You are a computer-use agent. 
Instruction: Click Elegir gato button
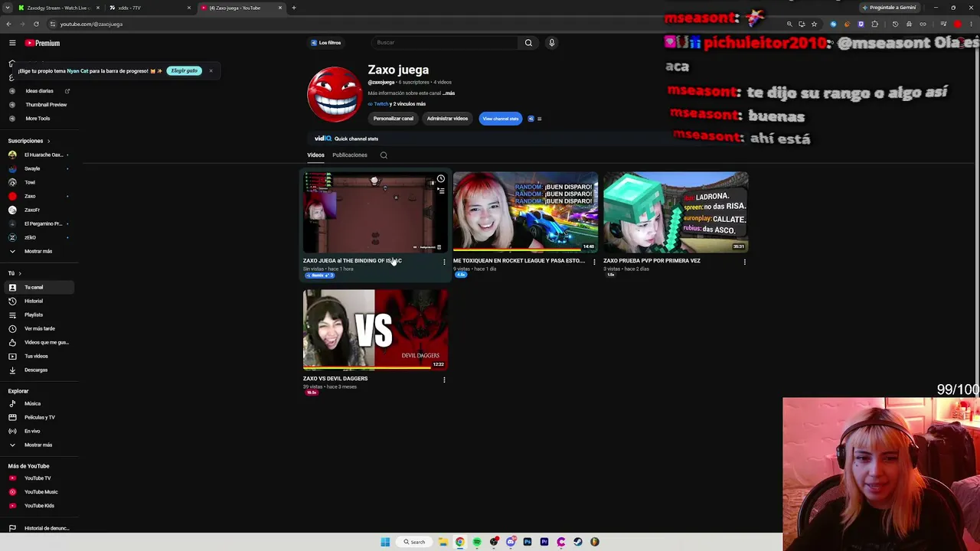click(185, 70)
